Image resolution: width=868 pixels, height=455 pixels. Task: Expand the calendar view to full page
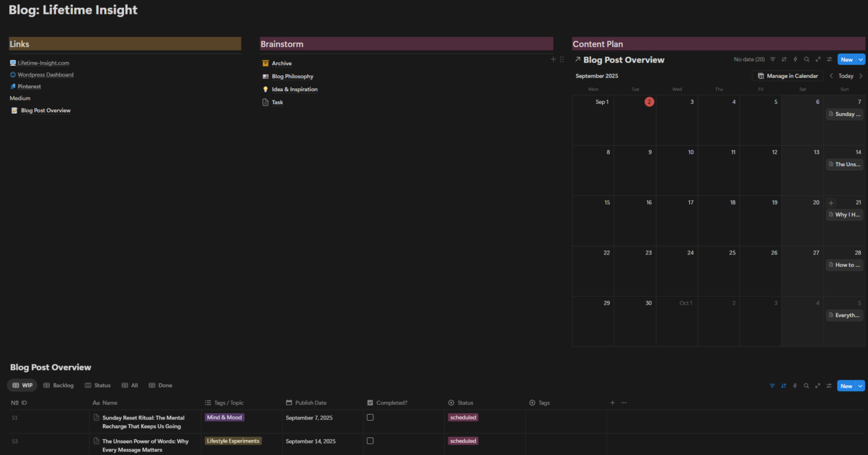point(818,59)
